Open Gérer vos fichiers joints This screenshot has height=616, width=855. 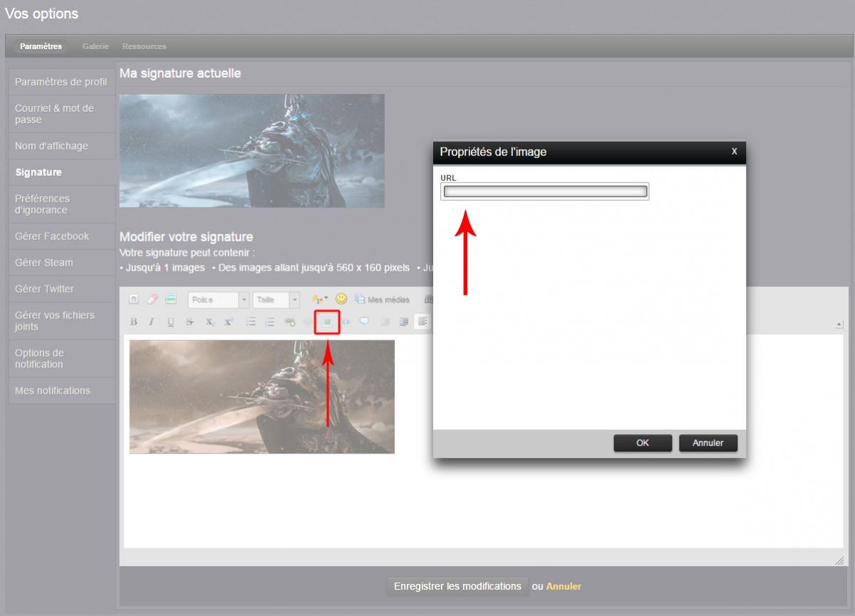62,321
